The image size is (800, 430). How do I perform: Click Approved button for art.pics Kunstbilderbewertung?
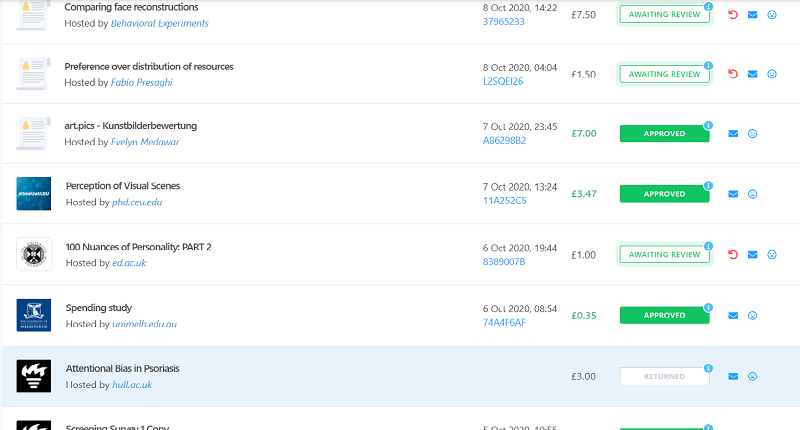click(664, 134)
